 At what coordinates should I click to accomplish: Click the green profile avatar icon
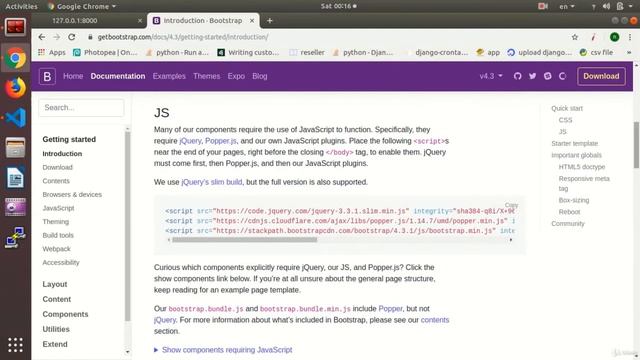click(614, 37)
